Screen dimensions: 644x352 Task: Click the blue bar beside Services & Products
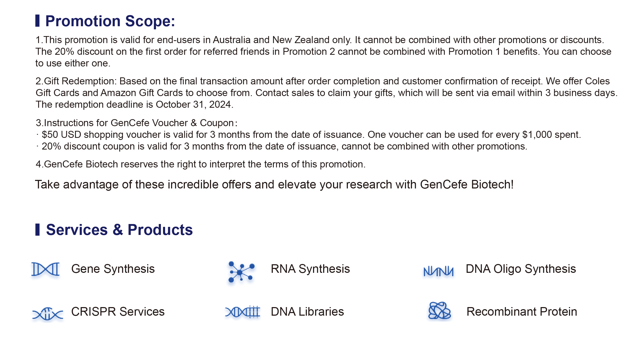click(37, 229)
